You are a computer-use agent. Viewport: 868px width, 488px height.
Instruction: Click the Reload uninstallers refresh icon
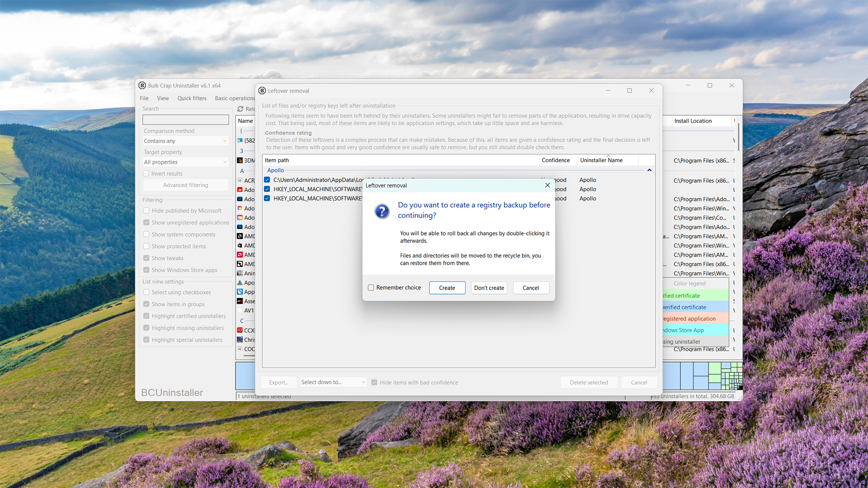pos(241,109)
